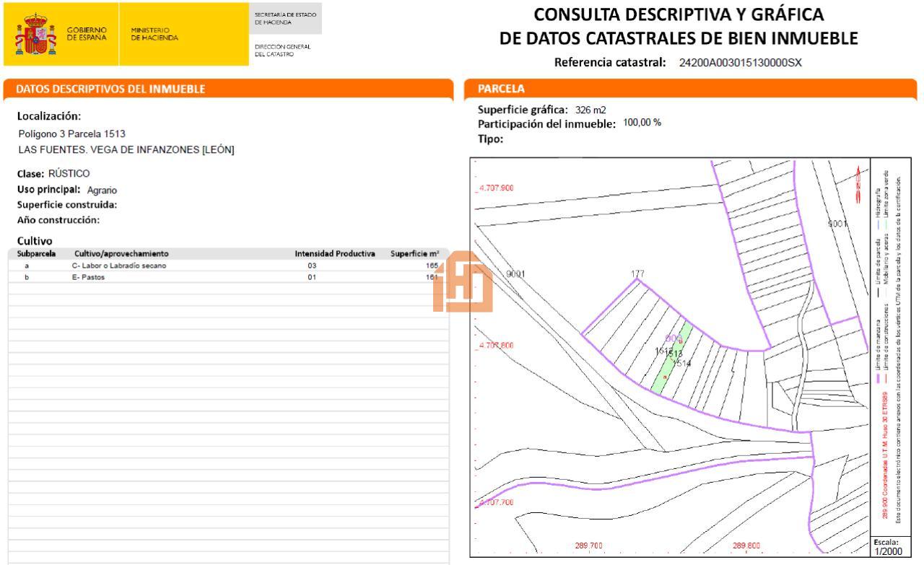Screen dimensions: 924x565
Task: Click the 'CONSULTA DESCRIPTIVA Y GRÁFICA' title
Action: click(679, 14)
